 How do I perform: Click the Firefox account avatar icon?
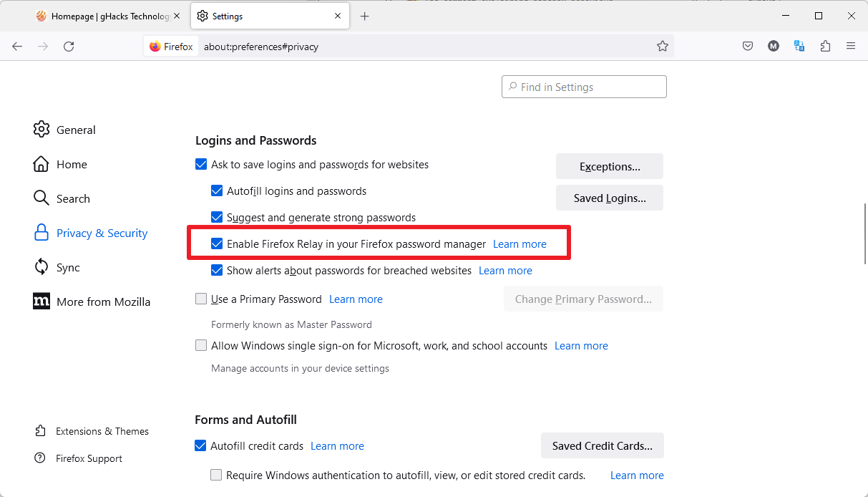coord(774,47)
